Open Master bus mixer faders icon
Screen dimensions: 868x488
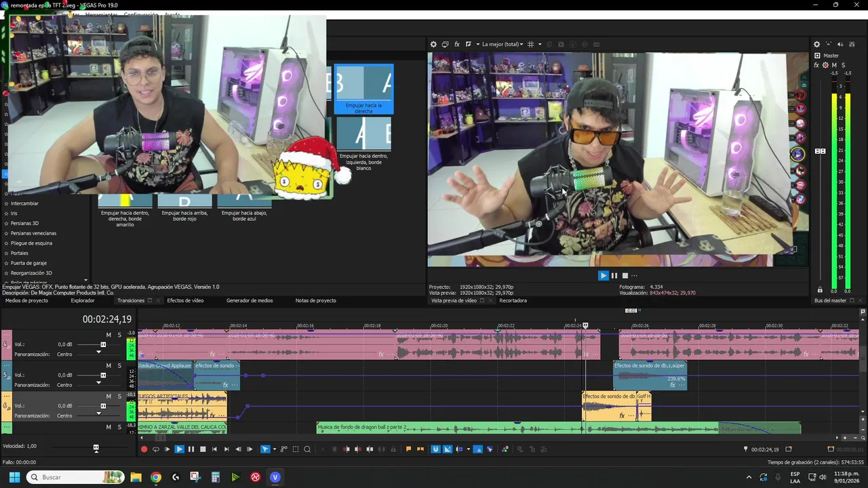(x=852, y=44)
